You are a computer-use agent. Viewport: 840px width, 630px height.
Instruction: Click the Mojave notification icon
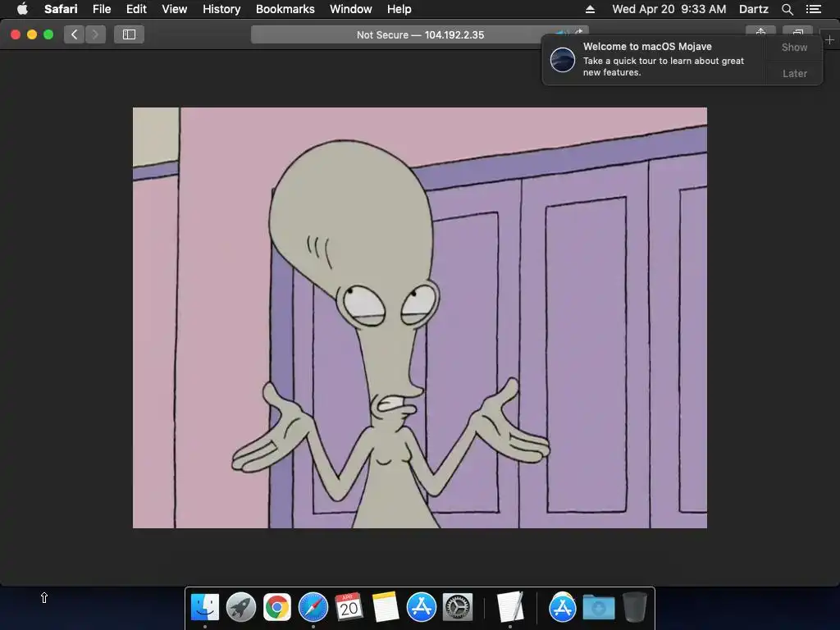pos(563,59)
